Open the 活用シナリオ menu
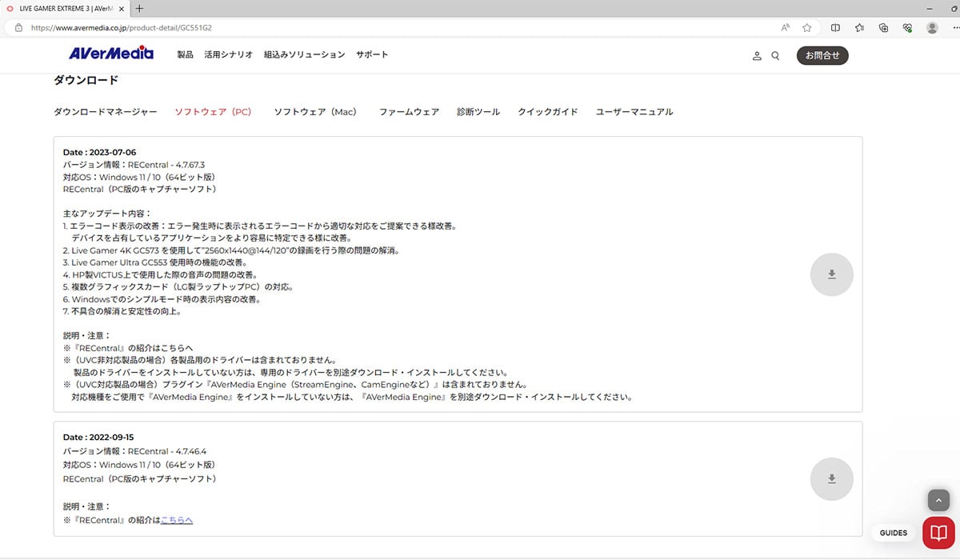960x560 pixels. (228, 55)
